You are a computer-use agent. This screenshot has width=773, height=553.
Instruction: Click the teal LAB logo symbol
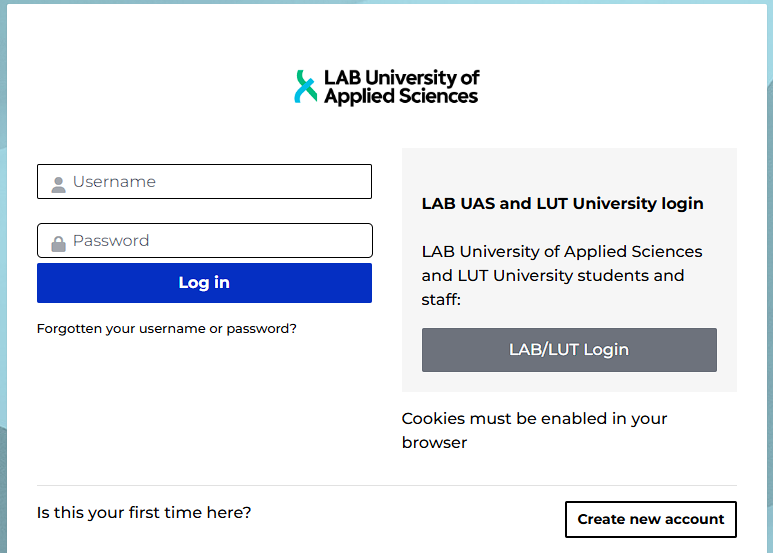click(x=305, y=87)
